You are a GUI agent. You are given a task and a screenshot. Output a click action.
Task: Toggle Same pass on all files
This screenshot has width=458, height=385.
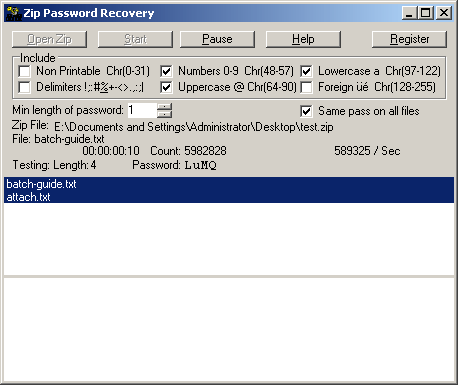coord(306,111)
